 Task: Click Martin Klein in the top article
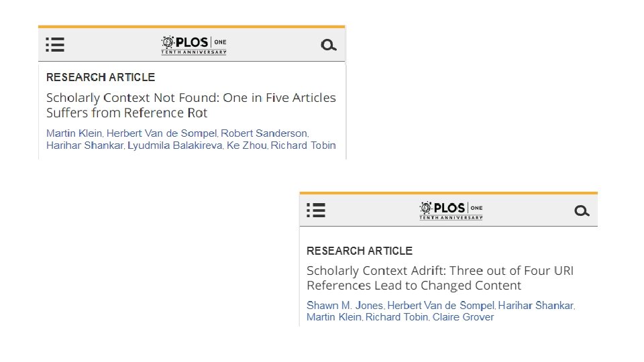point(74,133)
